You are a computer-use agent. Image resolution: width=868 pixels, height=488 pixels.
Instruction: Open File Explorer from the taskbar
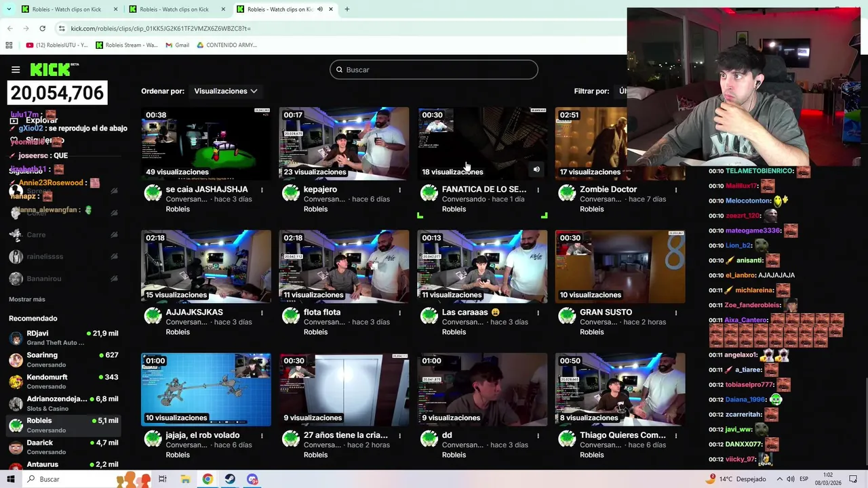185,479
